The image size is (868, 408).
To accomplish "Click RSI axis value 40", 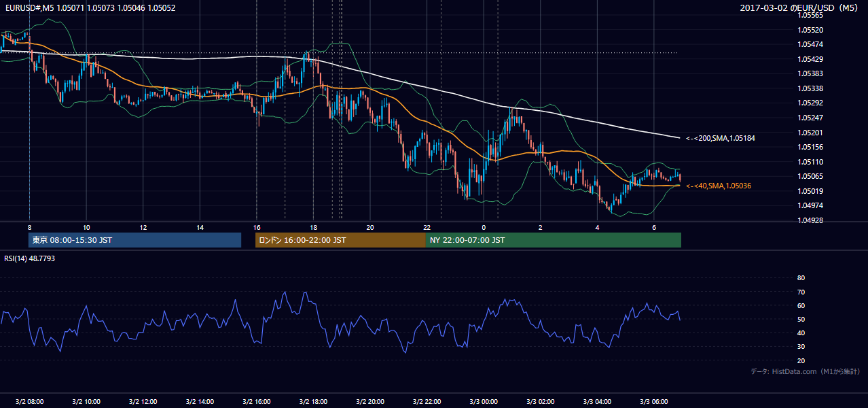I will 801,333.
